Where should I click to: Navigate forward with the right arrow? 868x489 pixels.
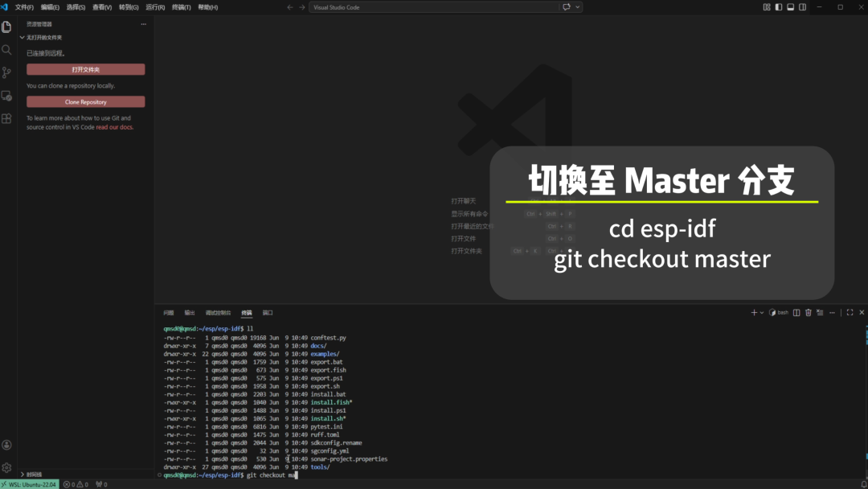coord(301,7)
